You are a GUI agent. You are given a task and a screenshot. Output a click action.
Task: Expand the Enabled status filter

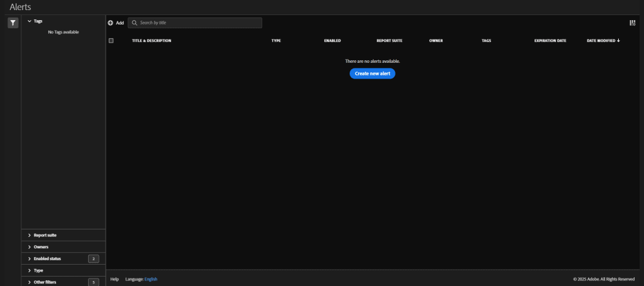tap(64, 259)
